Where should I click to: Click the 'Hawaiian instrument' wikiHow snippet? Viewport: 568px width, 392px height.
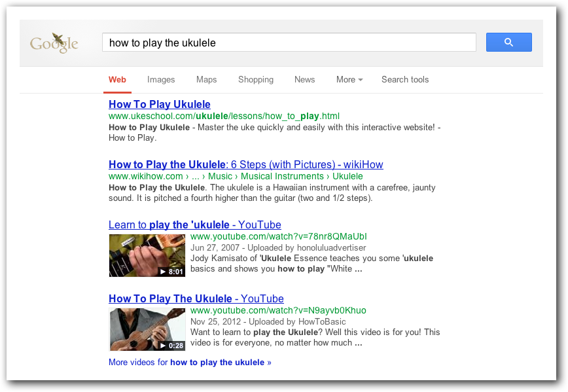pyautogui.click(x=272, y=193)
